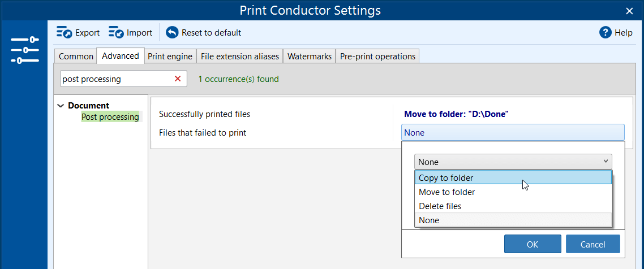The image size is (644, 269).
Task: Click the post processing search field
Action: 115,79
